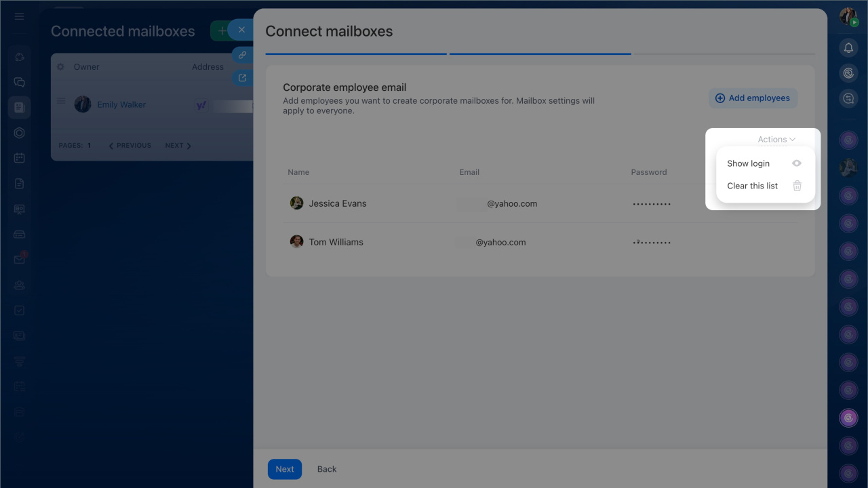Viewport: 868px width, 488px height.
Task: Click the Add employees button
Action: 753,98
